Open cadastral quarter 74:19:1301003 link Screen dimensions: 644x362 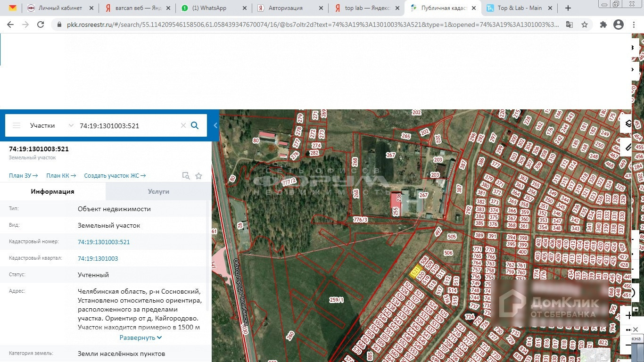98,258
